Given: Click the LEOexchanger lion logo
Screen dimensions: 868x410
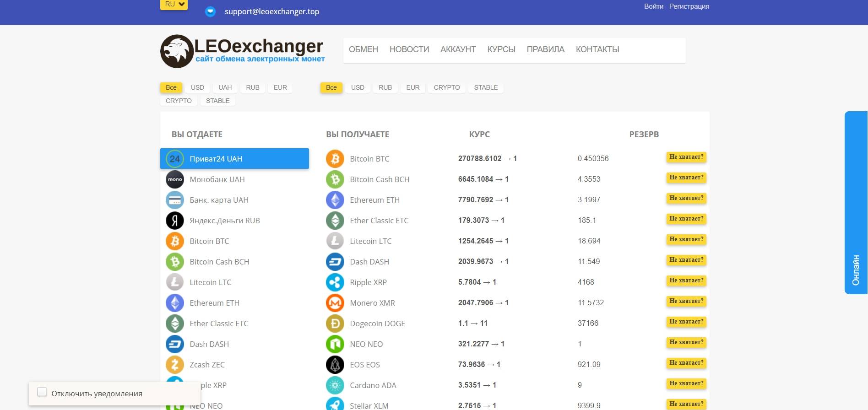Looking at the screenshot, I should pyautogui.click(x=177, y=51).
